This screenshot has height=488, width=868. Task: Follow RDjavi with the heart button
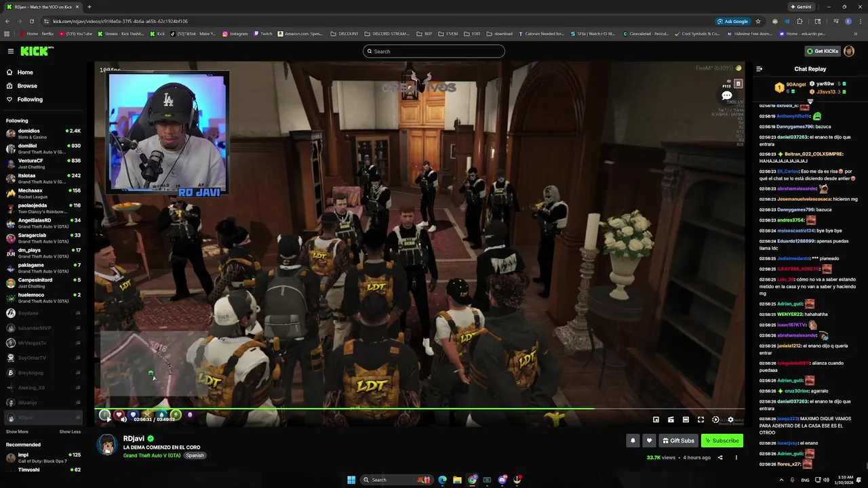[x=649, y=441]
